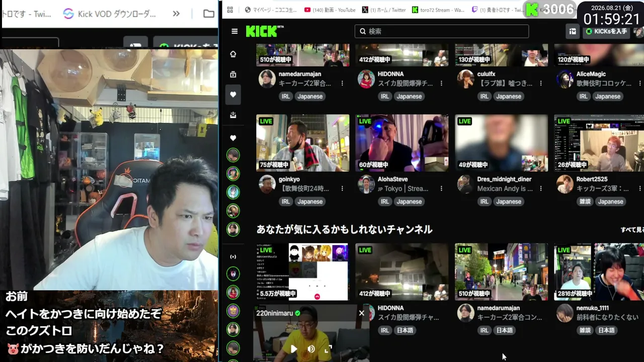Select the Japanese tag under Dres_midnight_diner

pyautogui.click(x=509, y=202)
